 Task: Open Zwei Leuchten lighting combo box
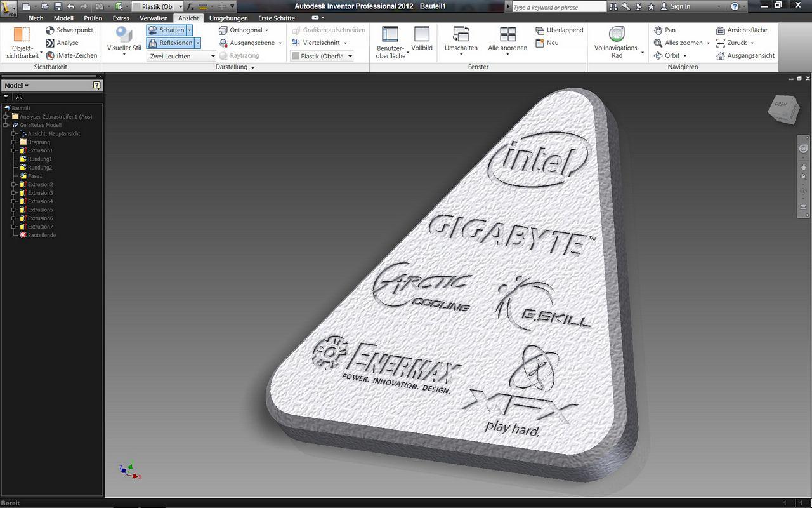(181, 56)
